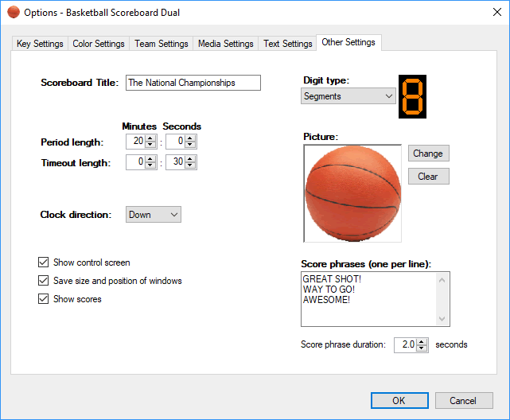510x420 pixels.
Task: Go to the Media Settings tab
Action: pos(225,44)
